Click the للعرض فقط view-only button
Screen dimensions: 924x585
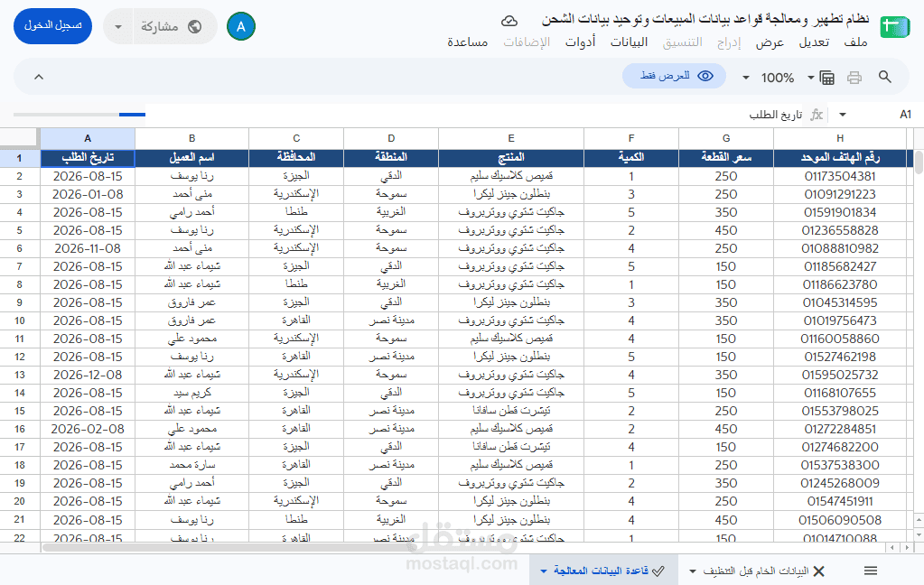click(674, 76)
